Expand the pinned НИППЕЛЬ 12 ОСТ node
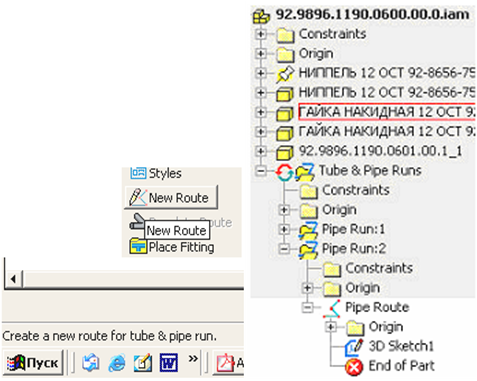477x381 pixels. tap(261, 73)
